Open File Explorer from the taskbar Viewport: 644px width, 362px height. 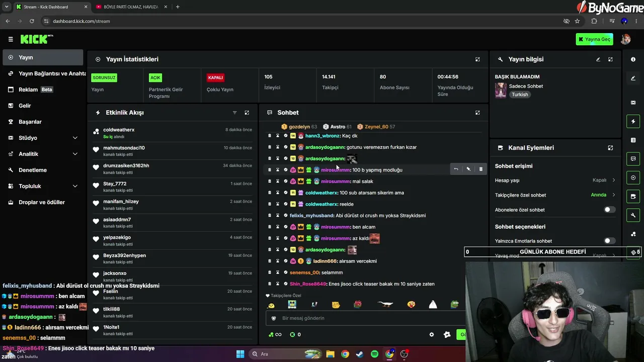click(x=330, y=354)
